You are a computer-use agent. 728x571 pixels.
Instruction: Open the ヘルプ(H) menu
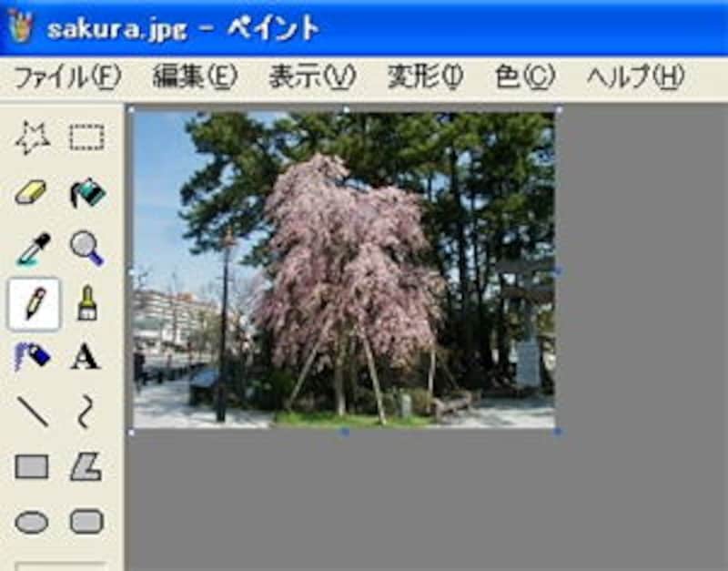coord(636,76)
